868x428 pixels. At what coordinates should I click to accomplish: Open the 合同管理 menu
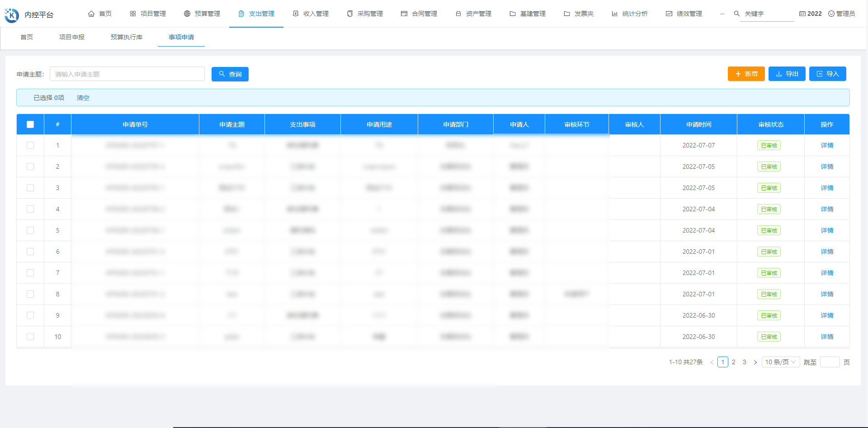[x=419, y=14]
